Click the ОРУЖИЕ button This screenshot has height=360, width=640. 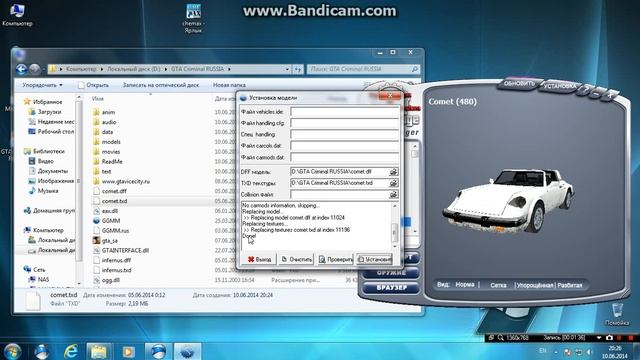[391, 273]
